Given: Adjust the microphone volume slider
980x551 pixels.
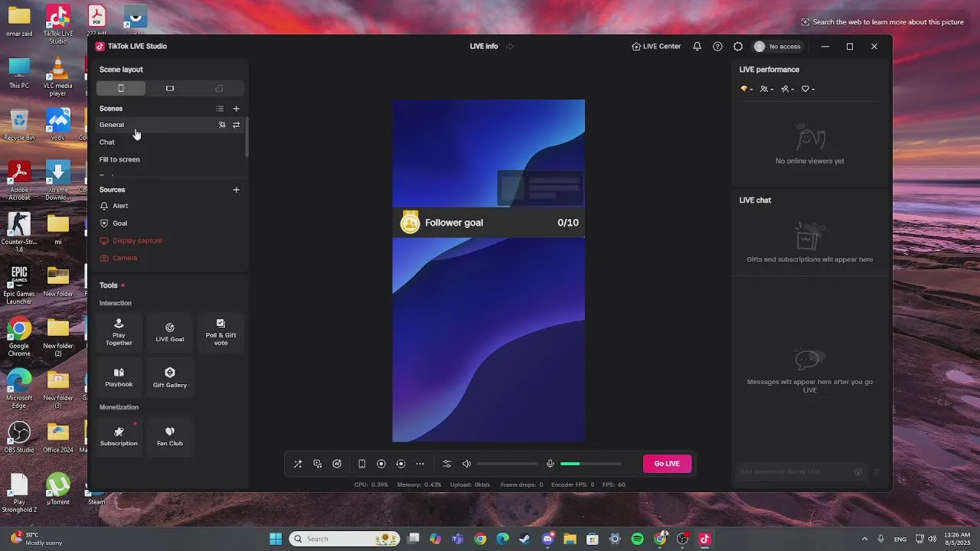Looking at the screenshot, I should click(x=590, y=464).
